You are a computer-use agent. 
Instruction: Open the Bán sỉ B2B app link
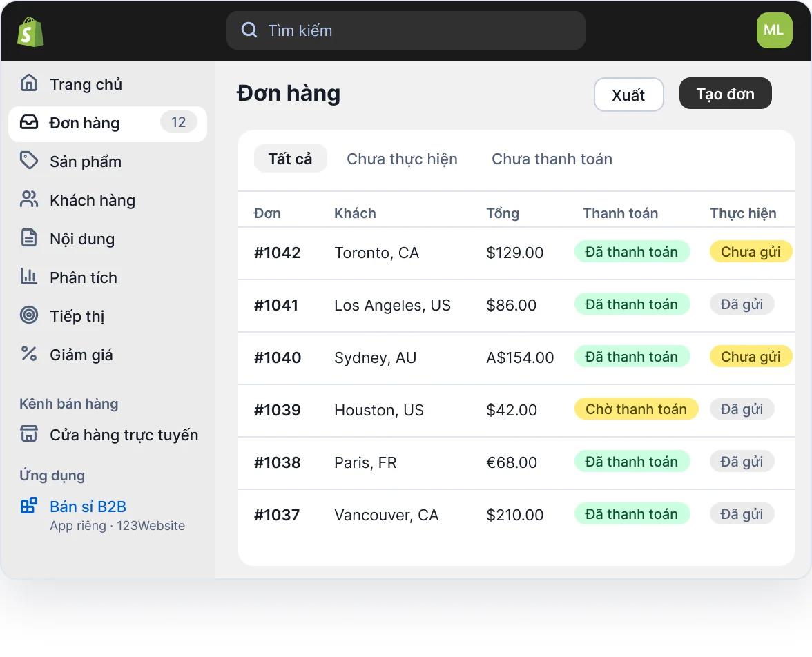(88, 507)
